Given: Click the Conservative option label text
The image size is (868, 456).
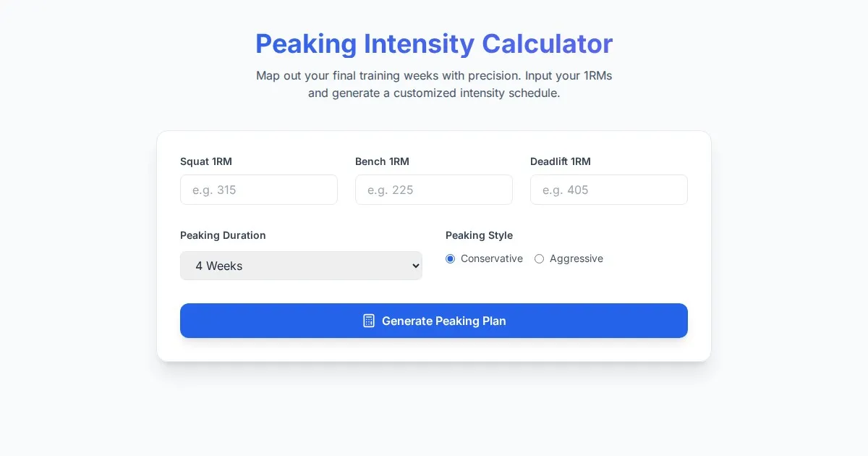Looking at the screenshot, I should click(492, 258).
